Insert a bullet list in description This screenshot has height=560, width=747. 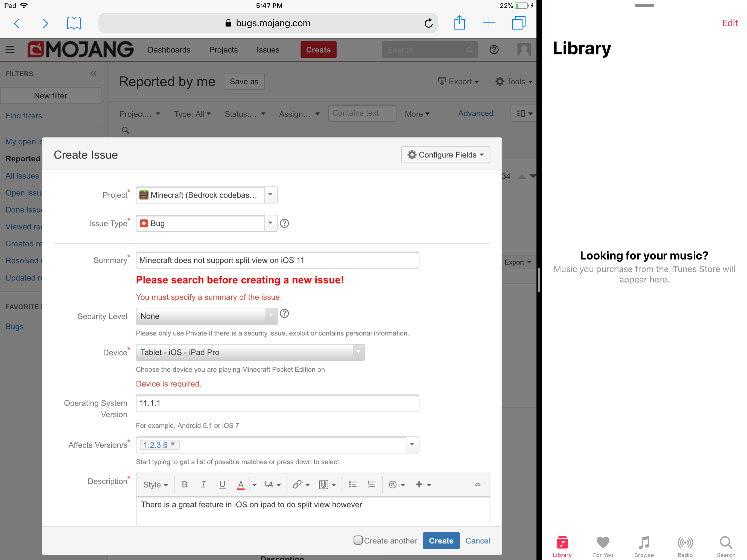pyautogui.click(x=352, y=484)
